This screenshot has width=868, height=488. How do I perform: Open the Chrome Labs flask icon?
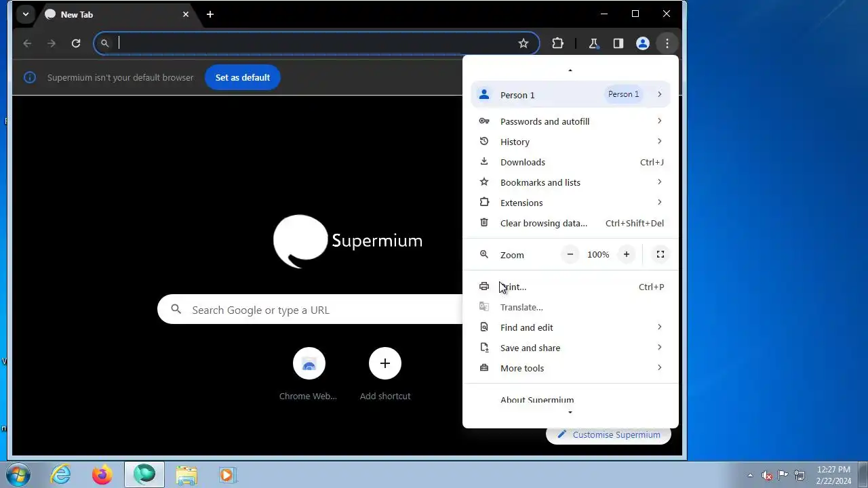pyautogui.click(x=593, y=43)
